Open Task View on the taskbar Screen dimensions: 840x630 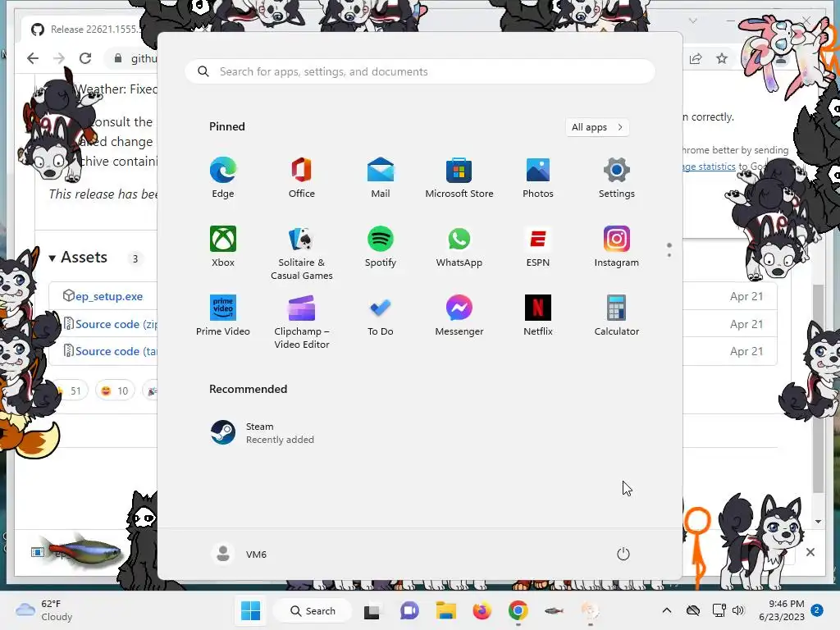coord(372,610)
